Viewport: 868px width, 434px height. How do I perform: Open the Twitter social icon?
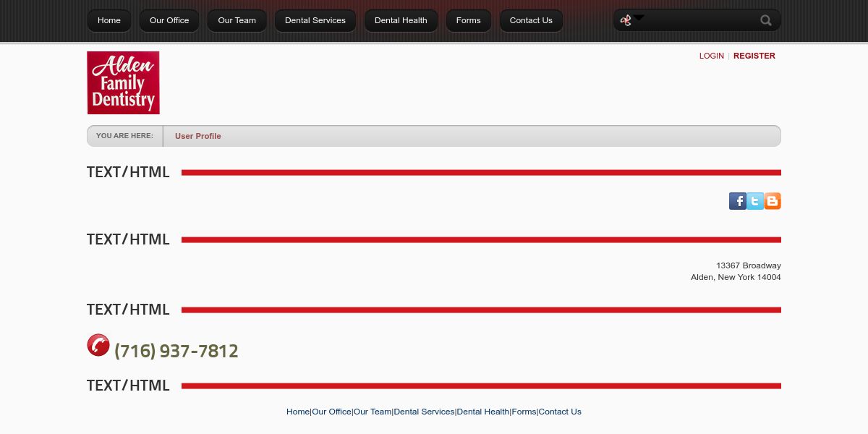pyautogui.click(x=755, y=201)
